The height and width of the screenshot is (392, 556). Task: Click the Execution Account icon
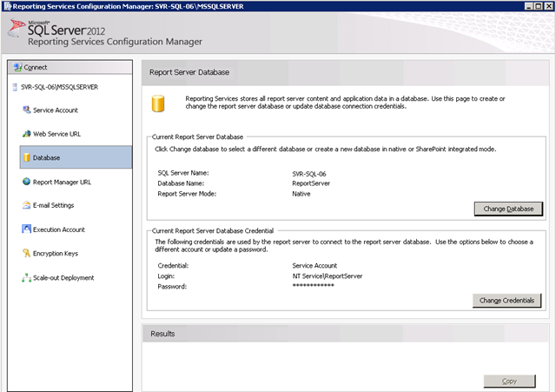[27, 229]
